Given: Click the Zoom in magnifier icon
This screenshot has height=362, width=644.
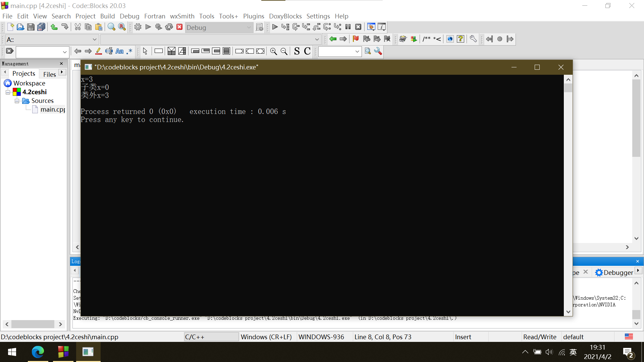Looking at the screenshot, I should pyautogui.click(x=273, y=51).
